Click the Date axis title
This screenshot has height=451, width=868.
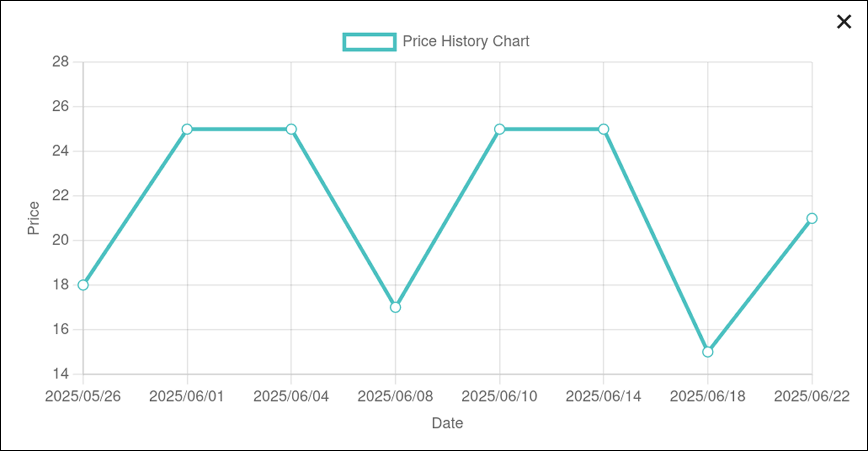point(447,423)
